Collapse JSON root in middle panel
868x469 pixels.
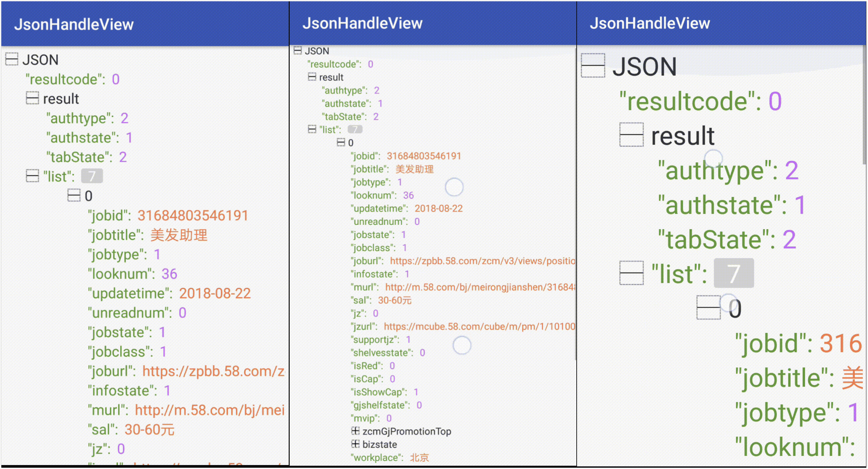pyautogui.click(x=298, y=50)
